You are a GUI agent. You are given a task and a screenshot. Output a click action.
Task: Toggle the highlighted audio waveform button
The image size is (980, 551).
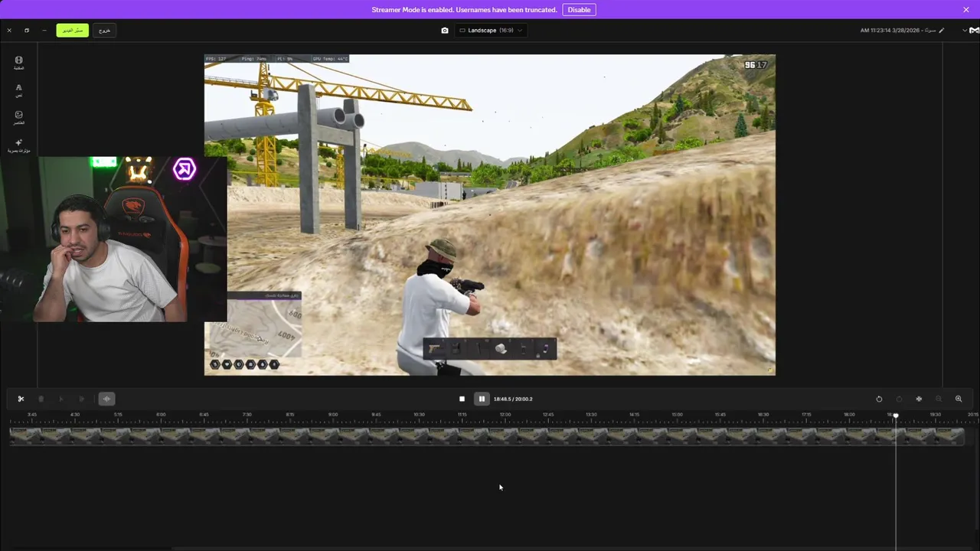[106, 399]
